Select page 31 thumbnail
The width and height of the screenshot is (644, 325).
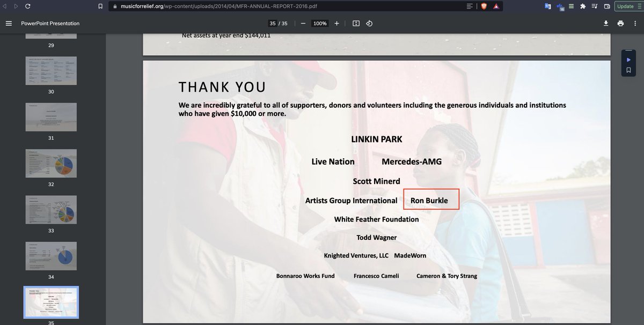(x=51, y=117)
